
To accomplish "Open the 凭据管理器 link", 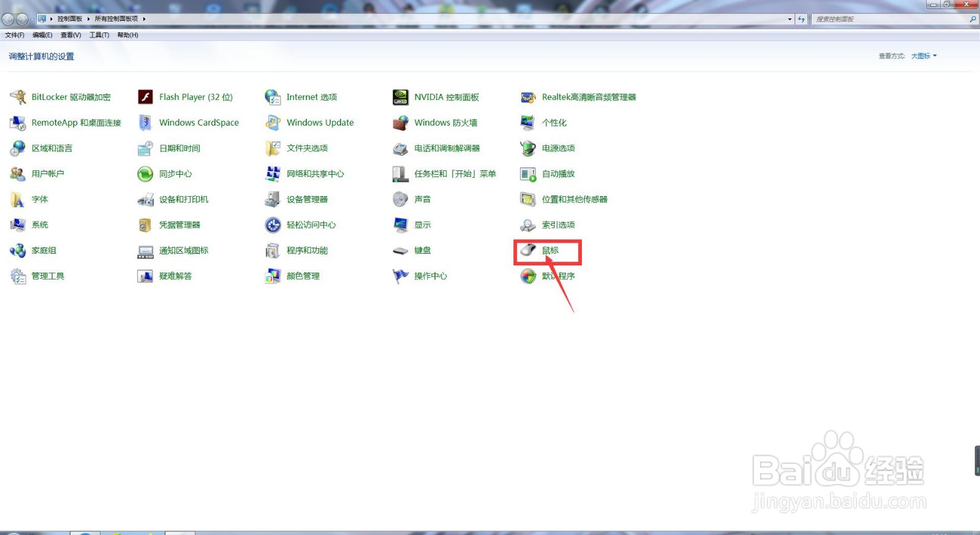I will pos(179,225).
